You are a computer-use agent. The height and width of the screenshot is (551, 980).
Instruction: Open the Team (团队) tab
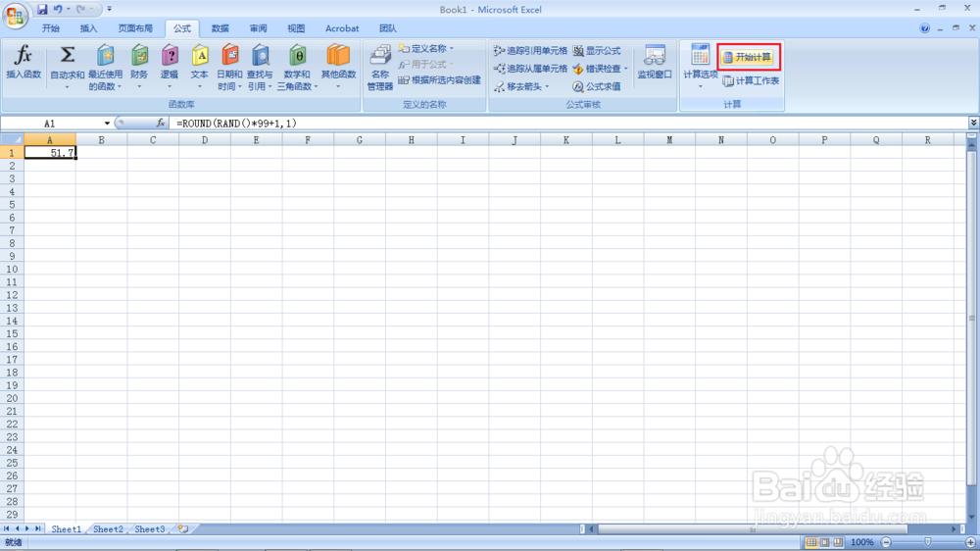387,28
